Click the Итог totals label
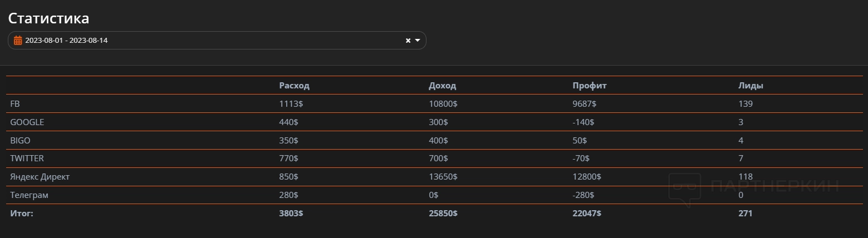This screenshot has height=238, width=868. pyautogui.click(x=22, y=214)
